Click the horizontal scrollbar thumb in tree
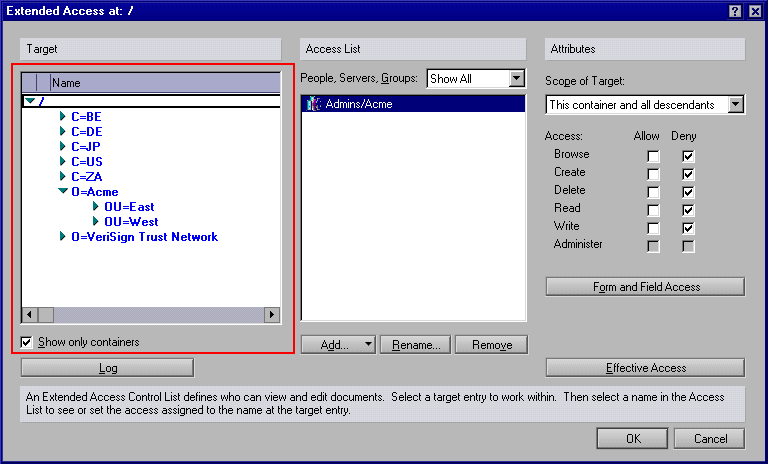768x464 pixels. (46, 314)
